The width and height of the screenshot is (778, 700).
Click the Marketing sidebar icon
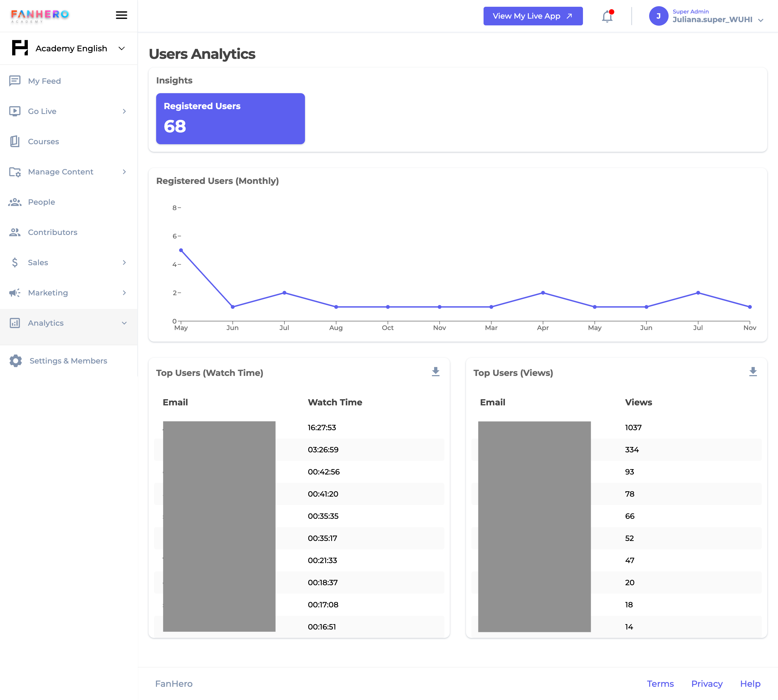click(15, 292)
